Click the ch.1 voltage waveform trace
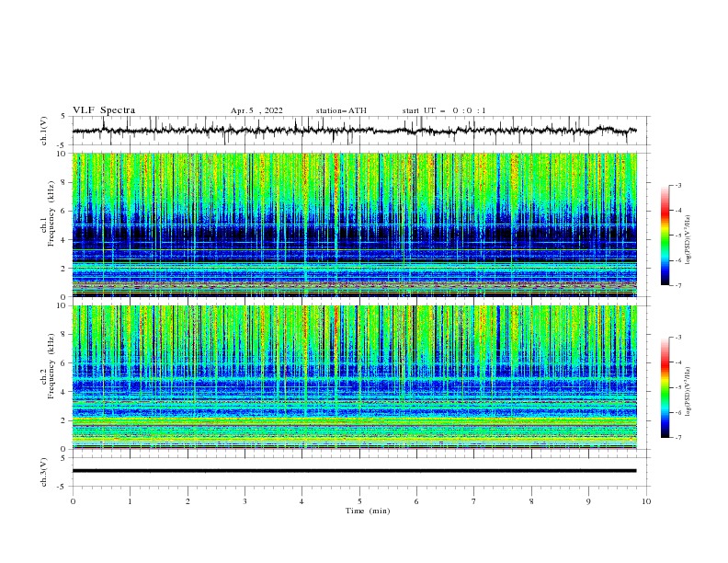This screenshot has width=728, height=563. (x=354, y=131)
